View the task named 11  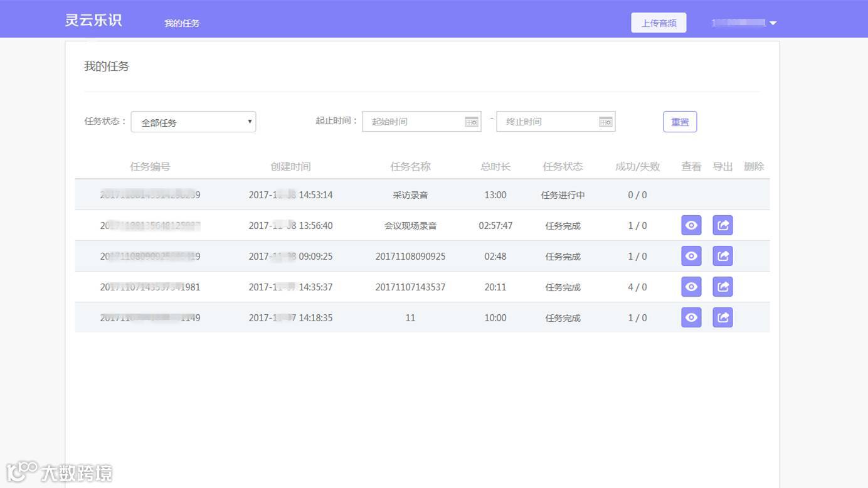(x=691, y=317)
